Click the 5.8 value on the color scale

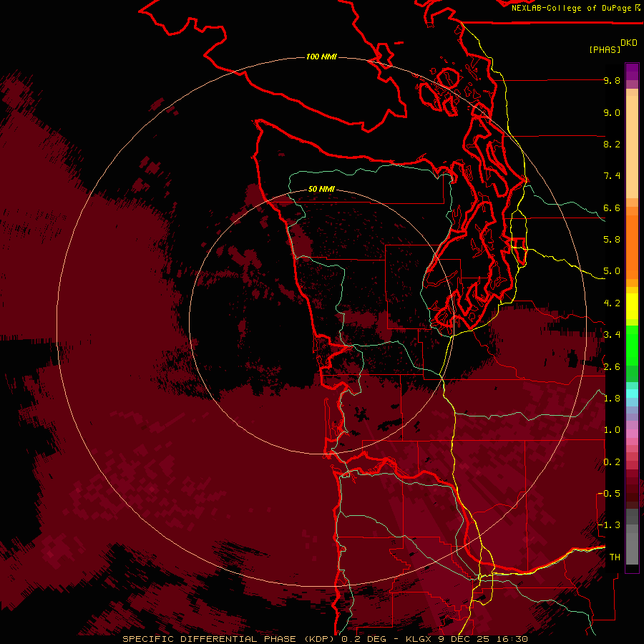[x=612, y=240]
